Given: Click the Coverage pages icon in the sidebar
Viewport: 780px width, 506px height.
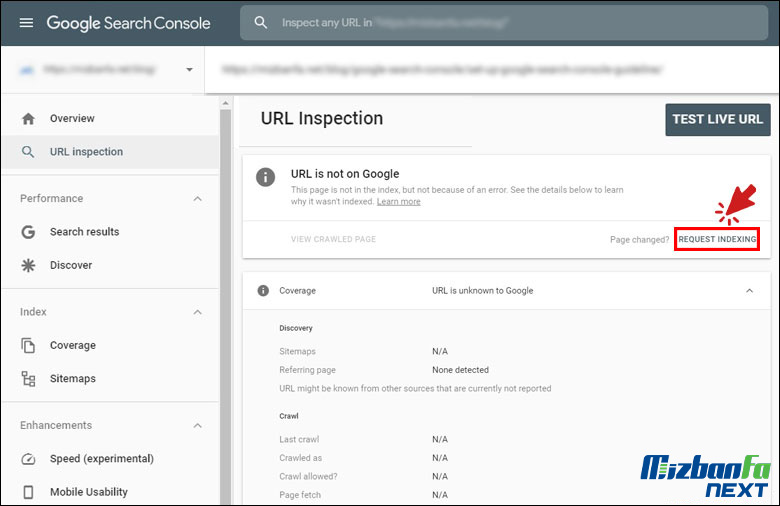Looking at the screenshot, I should pyautogui.click(x=28, y=345).
